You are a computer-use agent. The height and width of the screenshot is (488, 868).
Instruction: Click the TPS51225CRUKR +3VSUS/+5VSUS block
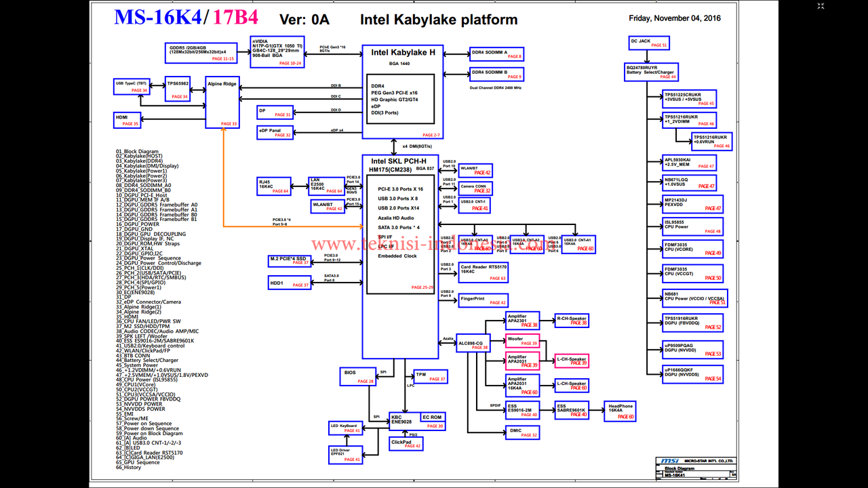tap(690, 99)
